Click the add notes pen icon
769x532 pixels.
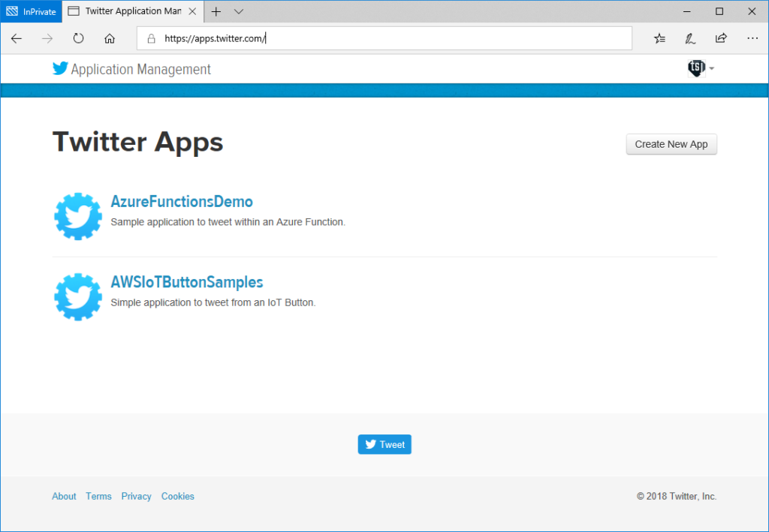click(x=690, y=38)
